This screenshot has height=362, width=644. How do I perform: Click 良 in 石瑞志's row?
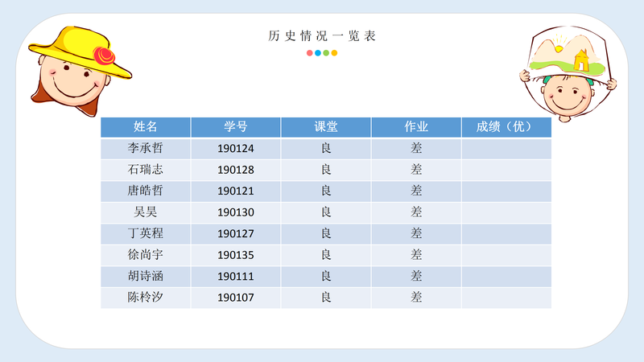326,170
